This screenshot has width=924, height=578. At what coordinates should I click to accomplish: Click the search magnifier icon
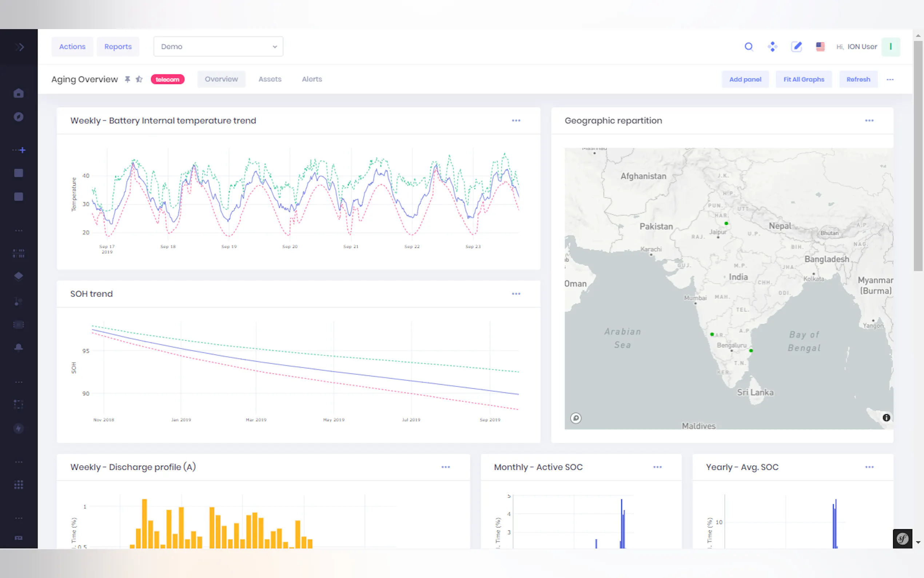click(x=749, y=47)
